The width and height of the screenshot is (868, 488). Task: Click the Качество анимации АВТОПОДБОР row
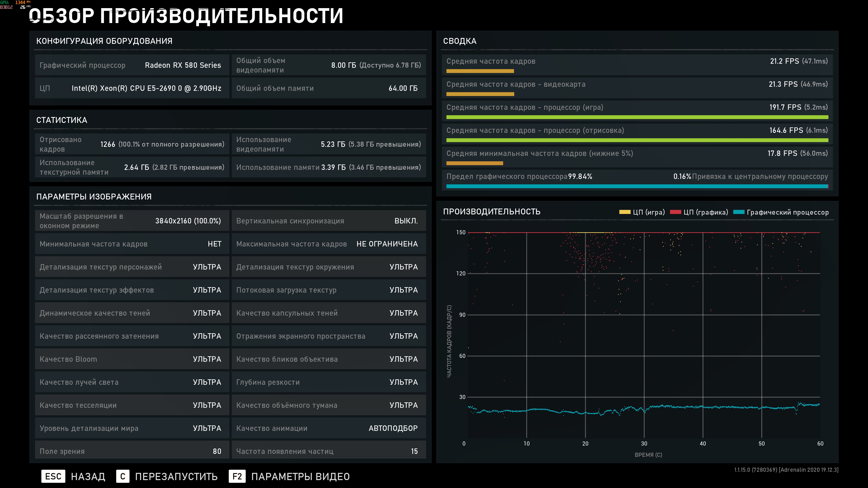point(328,428)
